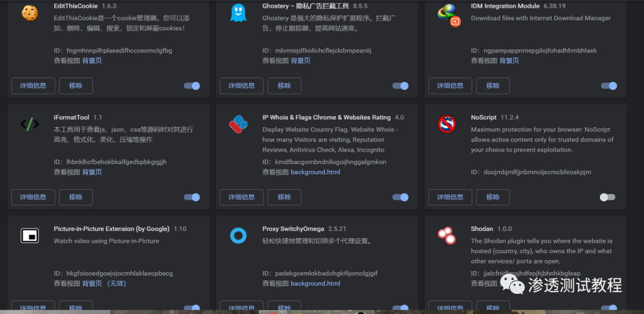Remove IP Whois & Flags extension
The image size is (644, 314).
tap(284, 197)
